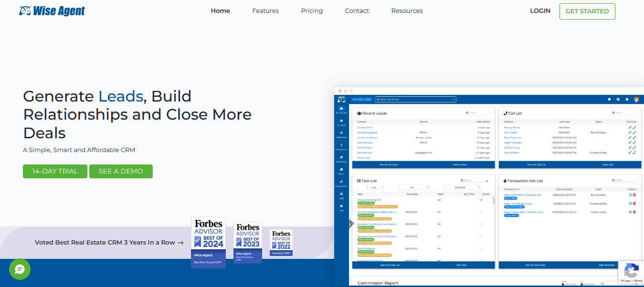Image resolution: width=644 pixels, height=287 pixels.
Task: Open the All dropdown in Task List
Action: click(x=414, y=187)
